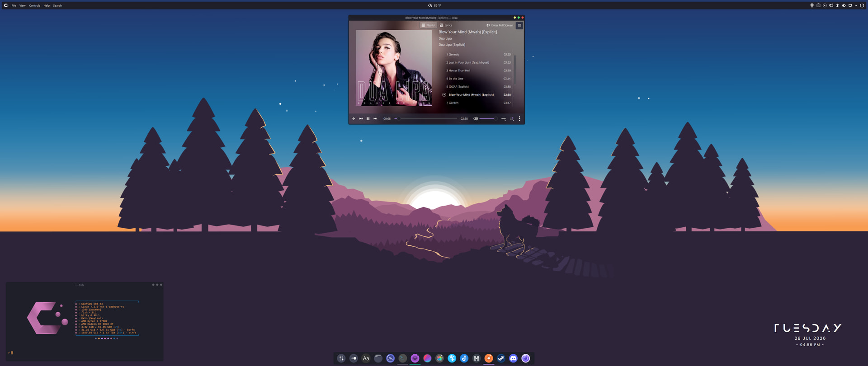Switch to the Lyrics view
The image size is (868, 366).
tap(446, 25)
